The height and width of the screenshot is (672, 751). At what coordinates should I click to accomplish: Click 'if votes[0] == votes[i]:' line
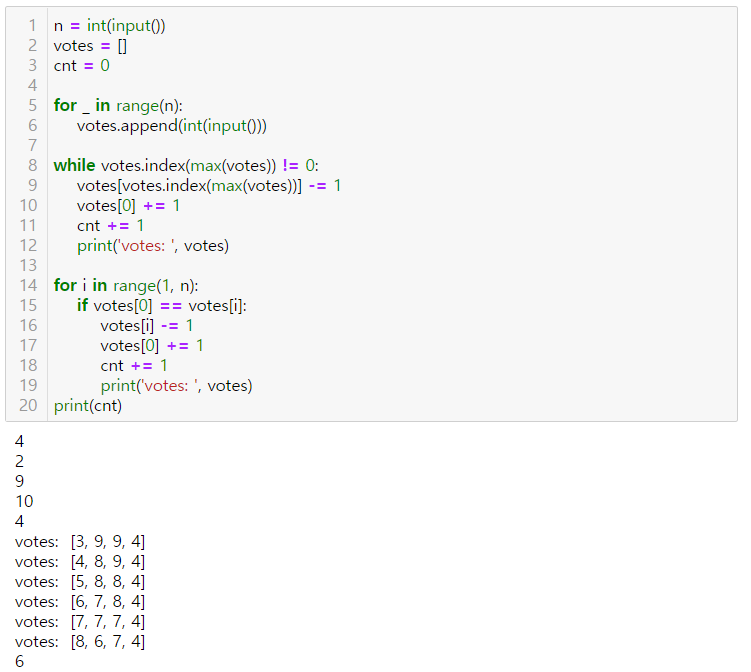point(162,306)
